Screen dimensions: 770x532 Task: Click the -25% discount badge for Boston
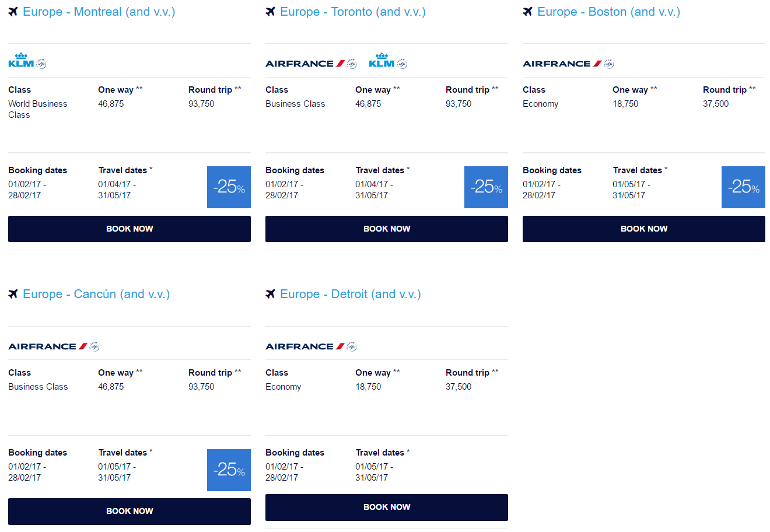coord(743,187)
